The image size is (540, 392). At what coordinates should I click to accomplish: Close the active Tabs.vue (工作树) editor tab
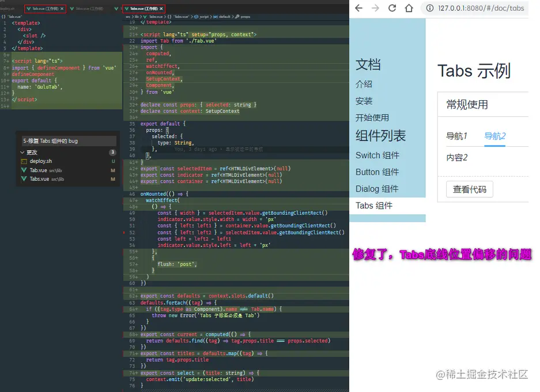161,9
